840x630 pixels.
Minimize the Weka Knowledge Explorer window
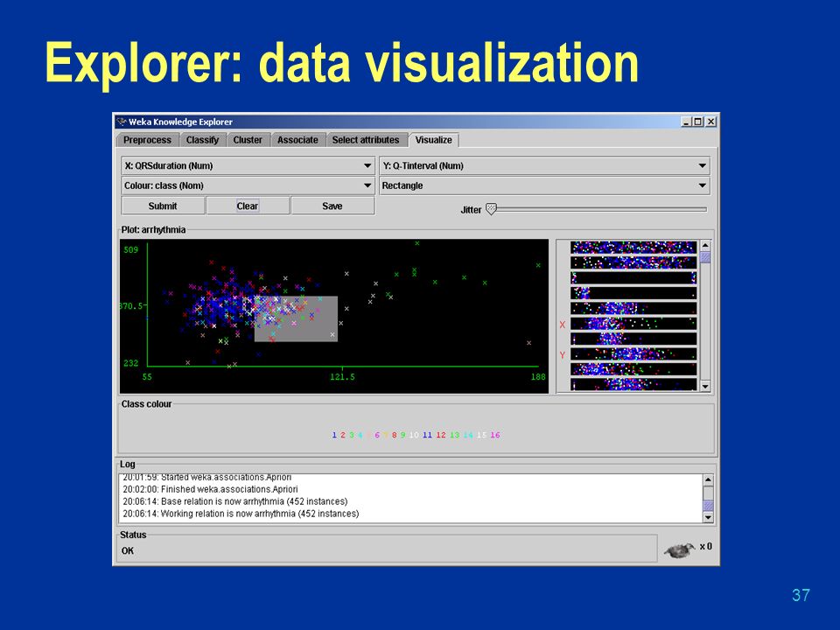point(687,122)
